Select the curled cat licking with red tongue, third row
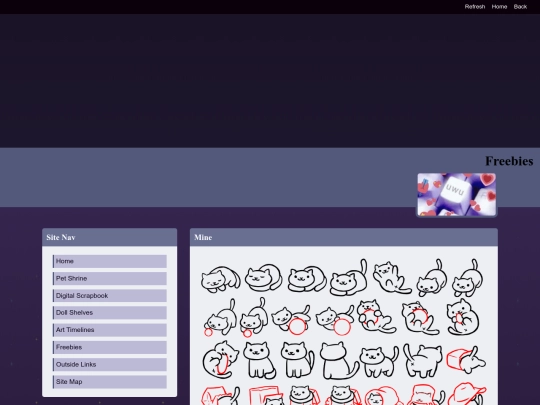Viewport: 540px width, 405px height. click(x=220, y=360)
